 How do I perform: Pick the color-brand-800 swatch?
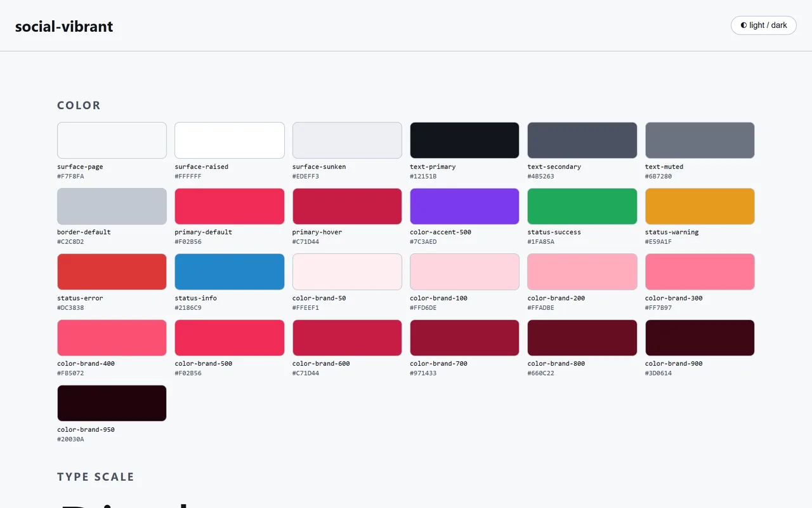[582, 338]
